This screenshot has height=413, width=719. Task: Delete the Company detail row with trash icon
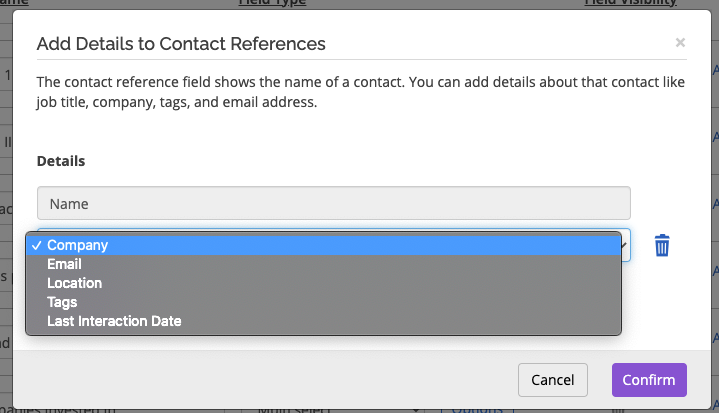pos(662,245)
